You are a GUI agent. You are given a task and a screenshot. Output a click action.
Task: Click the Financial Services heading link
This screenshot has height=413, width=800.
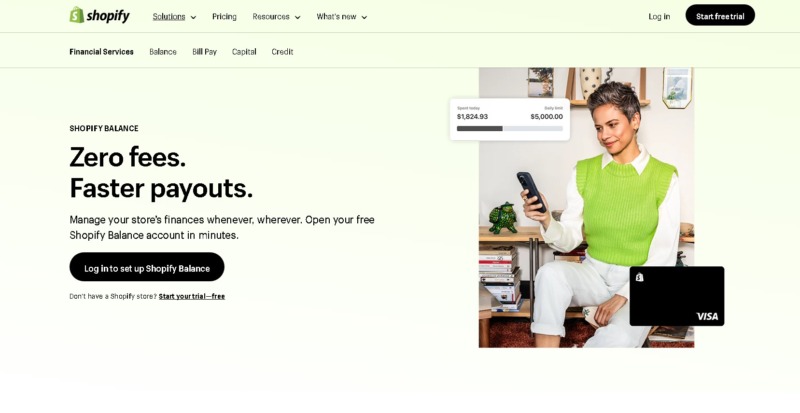(102, 52)
